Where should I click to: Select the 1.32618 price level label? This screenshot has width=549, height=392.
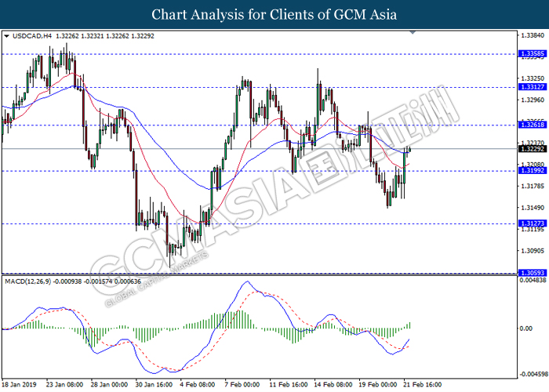pyautogui.click(x=532, y=125)
